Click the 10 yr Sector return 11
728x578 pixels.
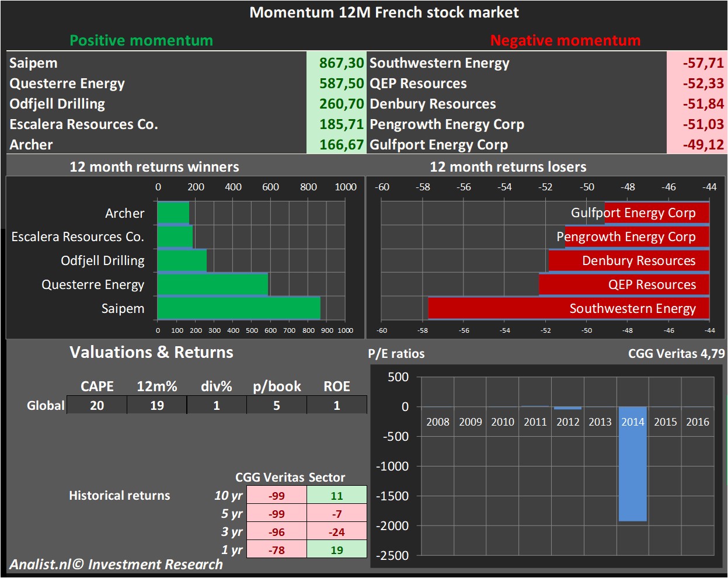coord(337,496)
